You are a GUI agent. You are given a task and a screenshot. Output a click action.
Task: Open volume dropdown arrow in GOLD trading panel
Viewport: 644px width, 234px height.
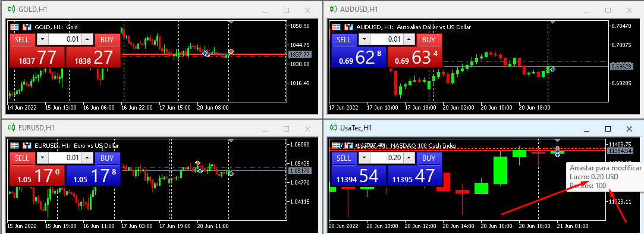pos(43,39)
